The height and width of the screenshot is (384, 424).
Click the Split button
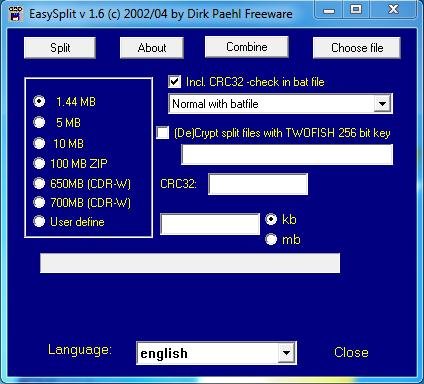60,48
